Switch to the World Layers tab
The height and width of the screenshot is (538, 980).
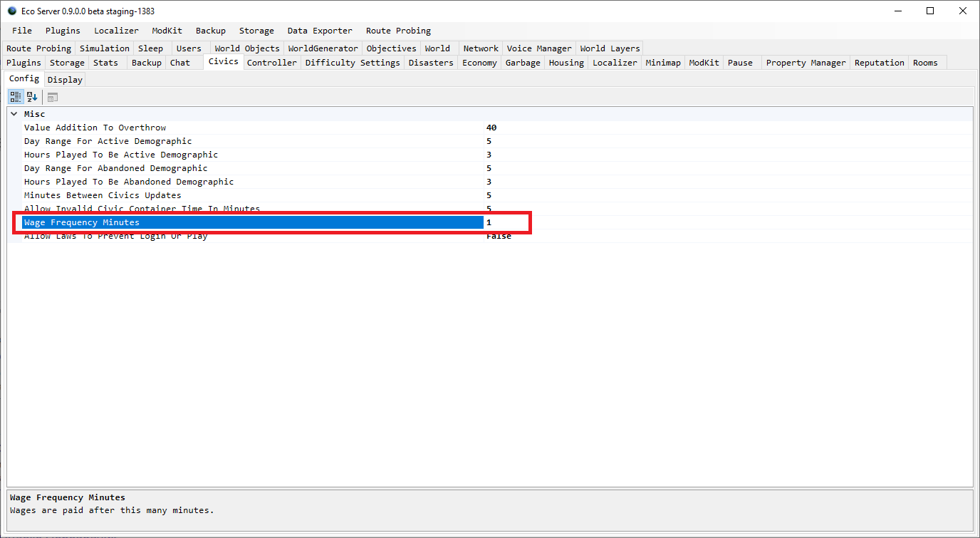click(x=610, y=48)
